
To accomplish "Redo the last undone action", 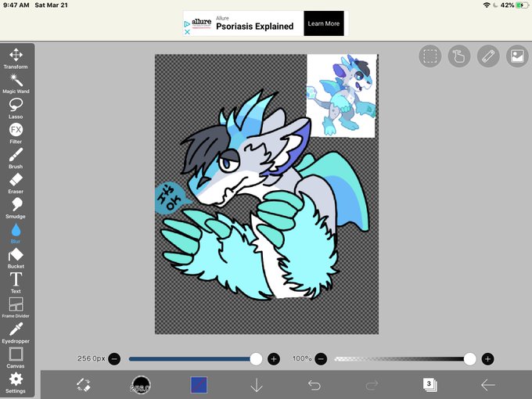I will 372,385.
